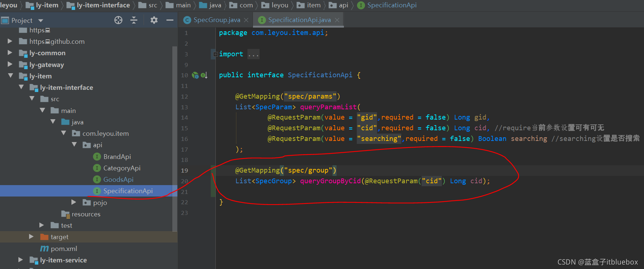Image resolution: width=644 pixels, height=269 pixels.
Task: Switch to the SpecGroup.java tab
Action: coord(217,20)
